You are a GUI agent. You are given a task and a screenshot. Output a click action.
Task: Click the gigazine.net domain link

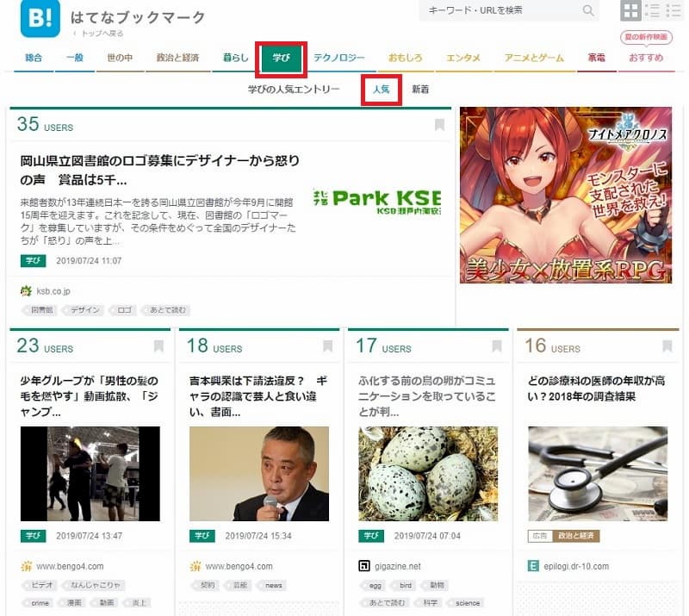pyautogui.click(x=398, y=566)
